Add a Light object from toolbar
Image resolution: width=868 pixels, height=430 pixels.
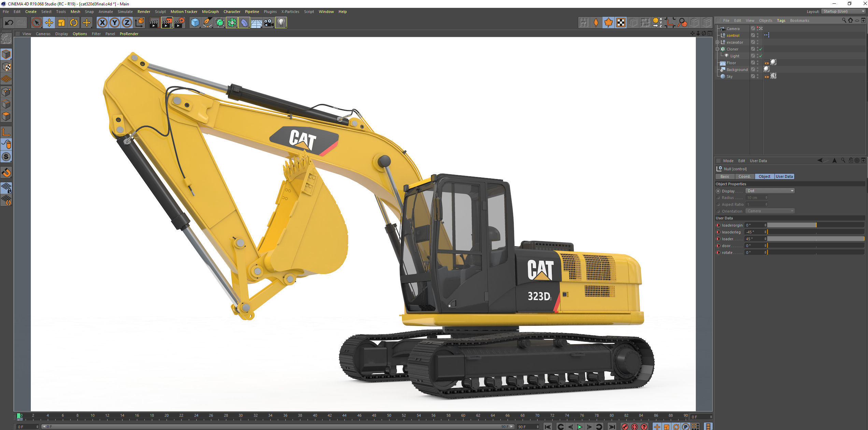[x=281, y=23]
